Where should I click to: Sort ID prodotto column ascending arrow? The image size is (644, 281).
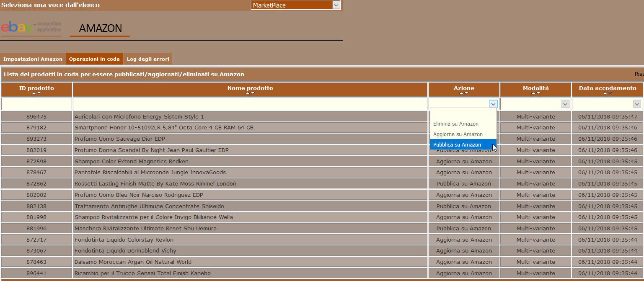pos(34,93)
